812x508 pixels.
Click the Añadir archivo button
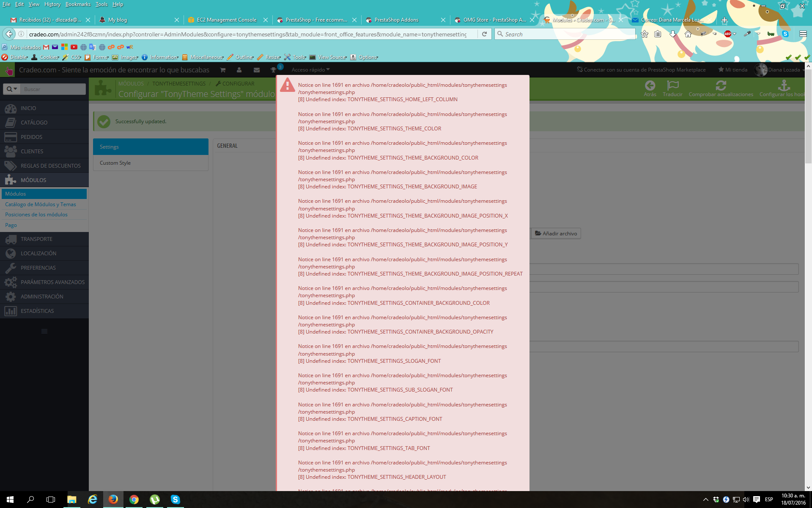click(556, 234)
